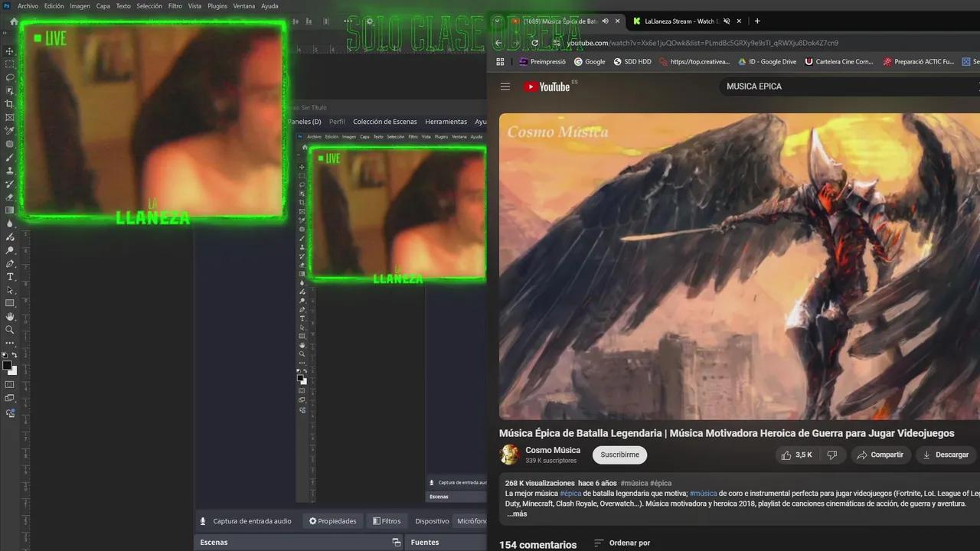The width and height of the screenshot is (980, 551).
Task: Click the Photoshop Home icon
Action: pos(14,21)
